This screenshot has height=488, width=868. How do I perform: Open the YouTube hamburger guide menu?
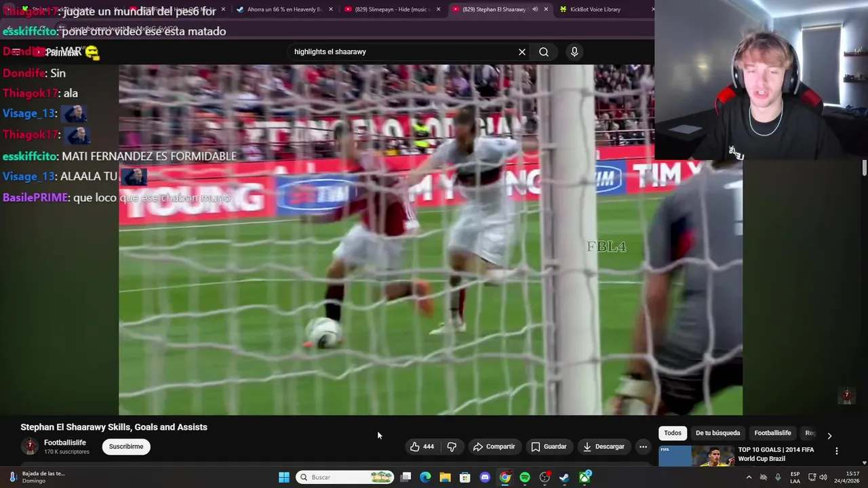16,52
